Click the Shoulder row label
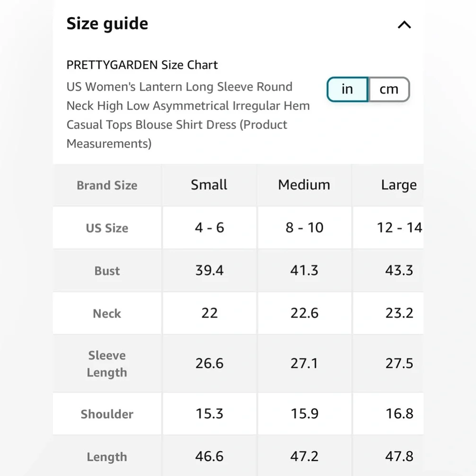The height and width of the screenshot is (476, 476). (107, 414)
